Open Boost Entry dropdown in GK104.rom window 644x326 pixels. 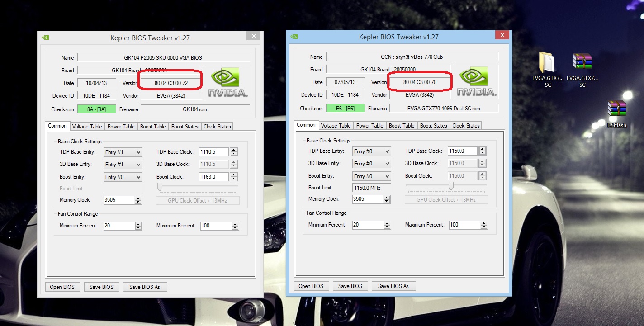123,177
